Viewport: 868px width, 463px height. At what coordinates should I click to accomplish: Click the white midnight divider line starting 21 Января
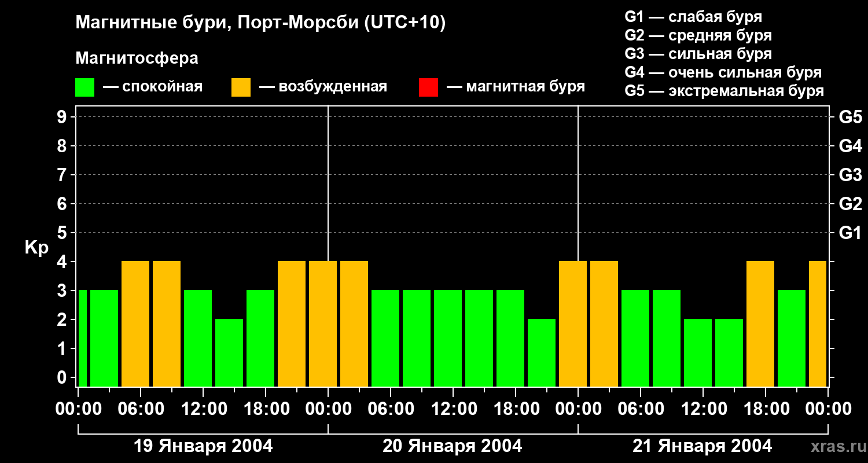tap(578, 183)
